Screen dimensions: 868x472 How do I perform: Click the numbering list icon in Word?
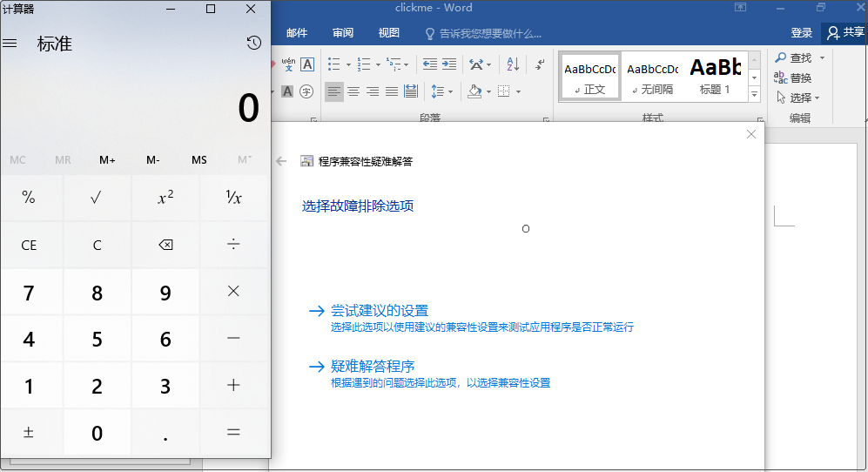[x=364, y=64]
